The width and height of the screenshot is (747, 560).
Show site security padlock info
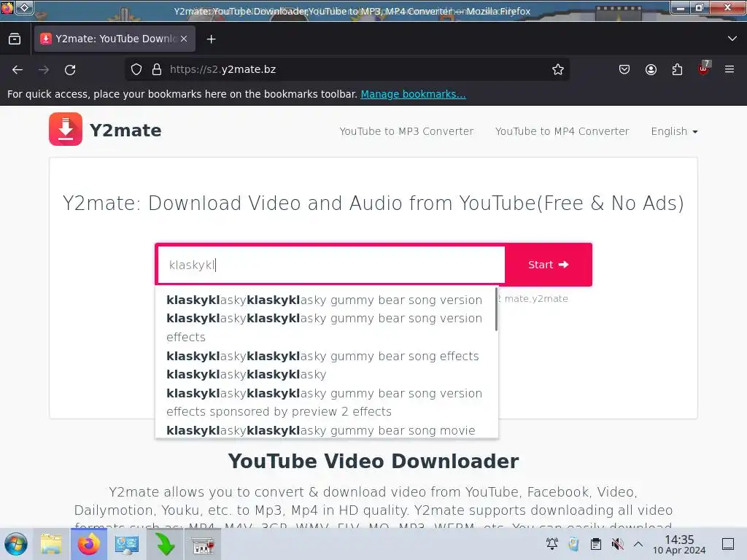(156, 69)
